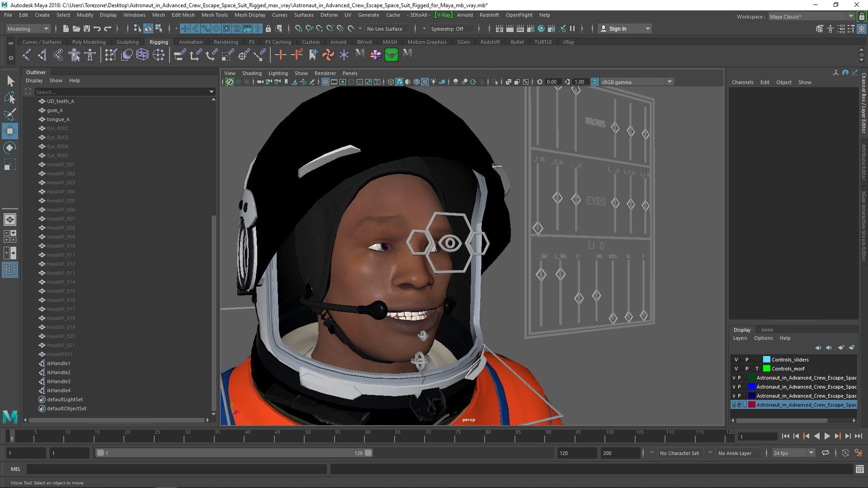This screenshot has height=488, width=868.
Task: Open the 24 fps frame rate dropdown
Action: tap(793, 453)
